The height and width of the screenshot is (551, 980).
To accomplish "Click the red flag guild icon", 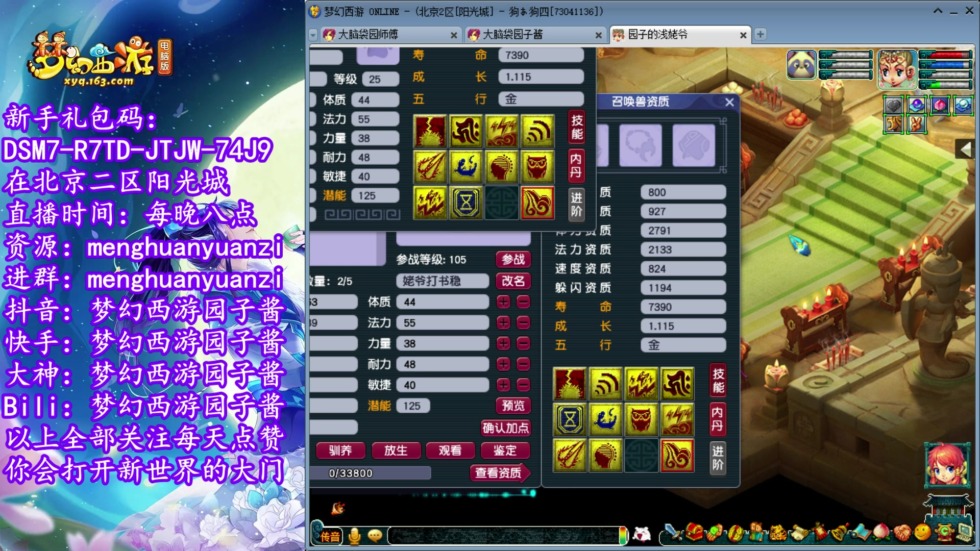I will pyautogui.click(x=819, y=533).
